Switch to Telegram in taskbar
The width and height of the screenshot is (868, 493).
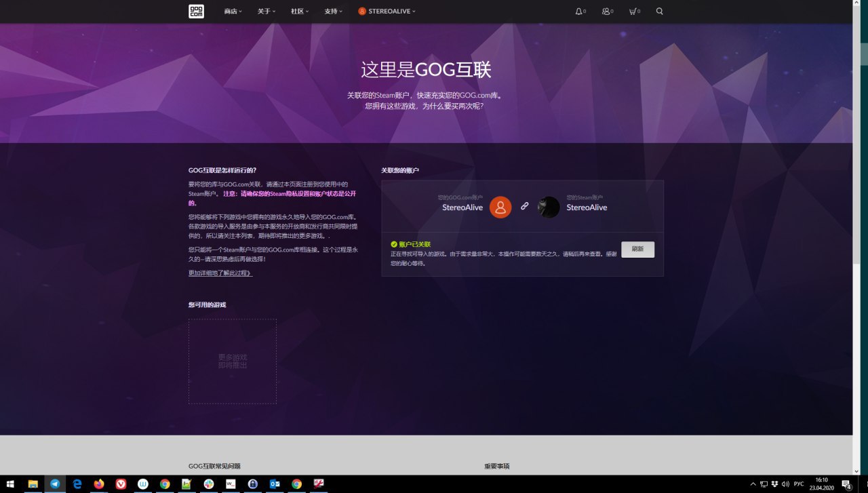[55, 484]
